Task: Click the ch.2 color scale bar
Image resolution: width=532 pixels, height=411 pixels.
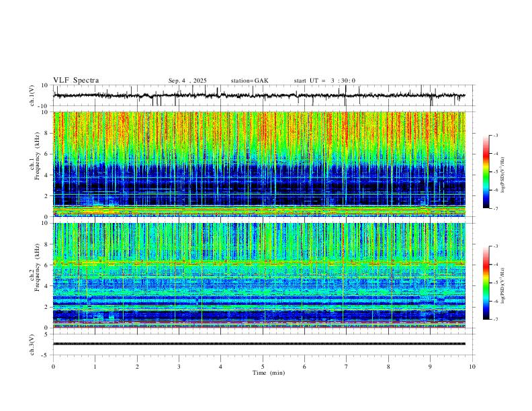Action: pyautogui.click(x=486, y=283)
